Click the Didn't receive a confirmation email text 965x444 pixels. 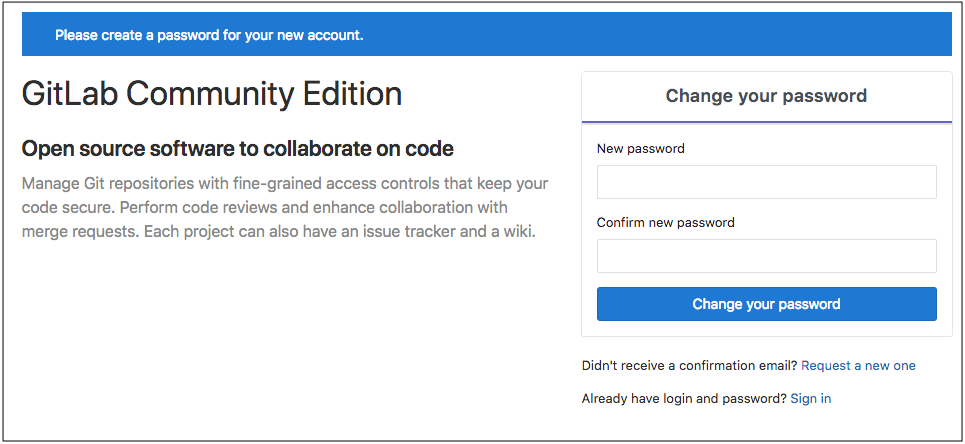click(690, 366)
